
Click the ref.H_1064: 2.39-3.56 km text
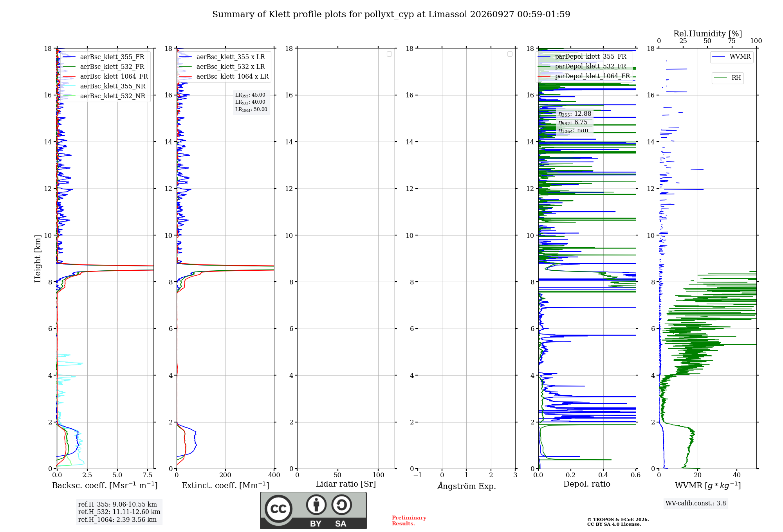(117, 520)
